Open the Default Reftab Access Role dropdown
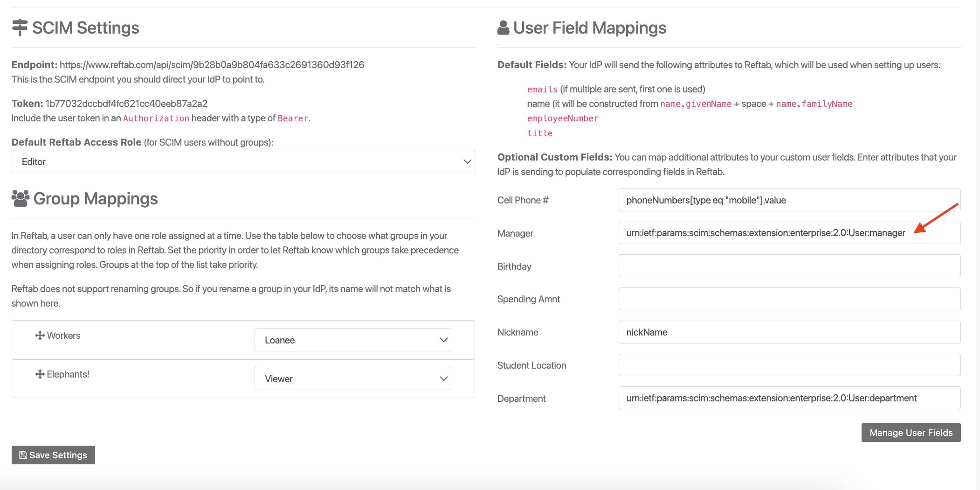The image size is (980, 490). (243, 161)
